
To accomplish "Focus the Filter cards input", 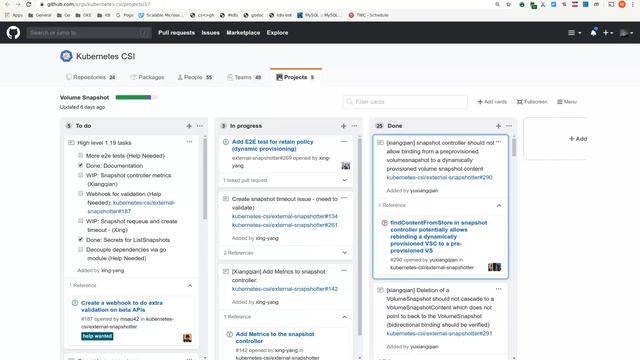I will (405, 102).
